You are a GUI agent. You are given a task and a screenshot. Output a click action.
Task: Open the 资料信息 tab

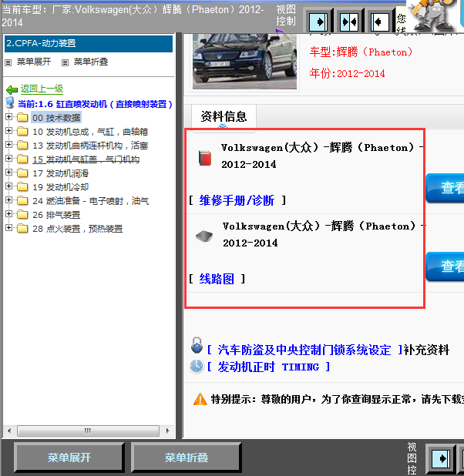pos(224,116)
